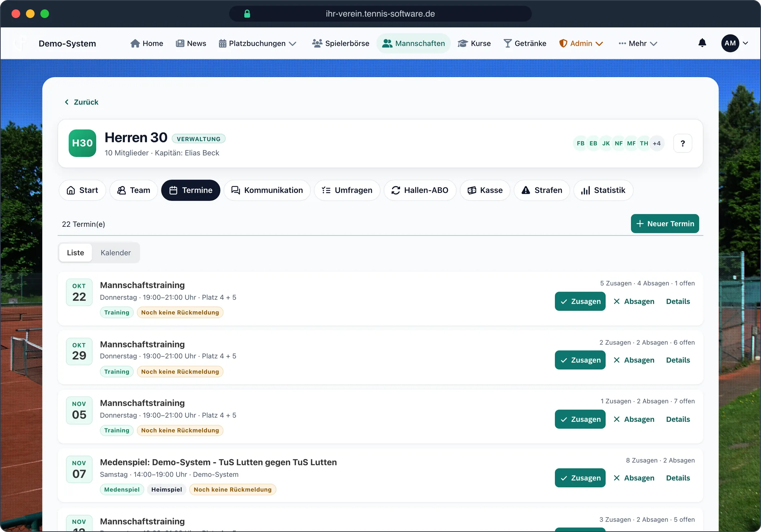Screen dimensions: 761x532
Task: Click the EB member avatar
Action: [x=593, y=143]
